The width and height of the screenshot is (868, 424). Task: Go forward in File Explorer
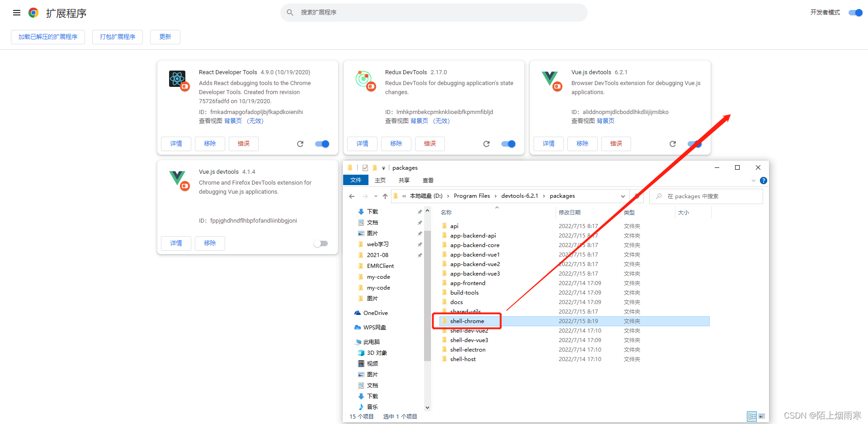point(365,196)
